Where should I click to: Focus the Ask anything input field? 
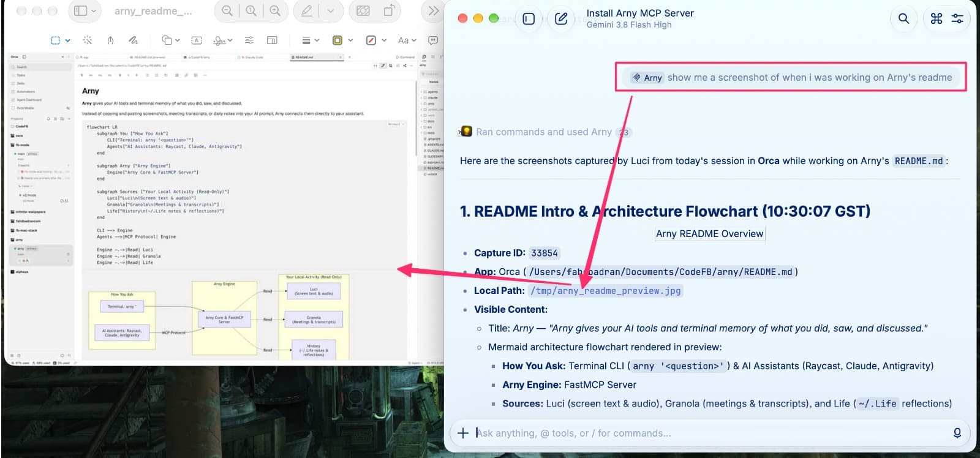click(710, 433)
